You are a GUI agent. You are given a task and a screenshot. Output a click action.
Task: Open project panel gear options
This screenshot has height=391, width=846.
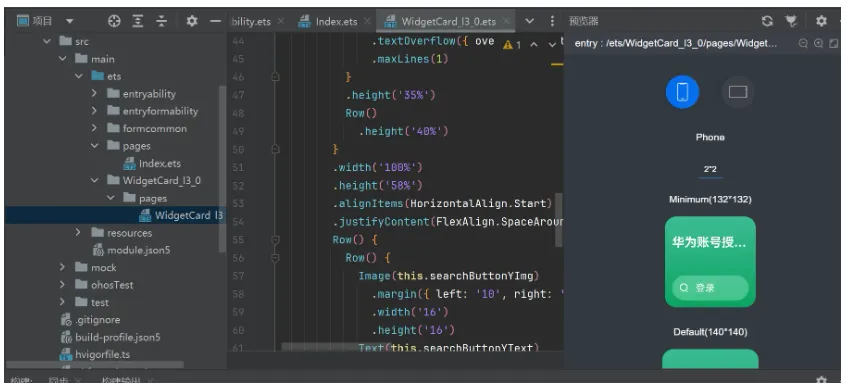click(x=192, y=21)
